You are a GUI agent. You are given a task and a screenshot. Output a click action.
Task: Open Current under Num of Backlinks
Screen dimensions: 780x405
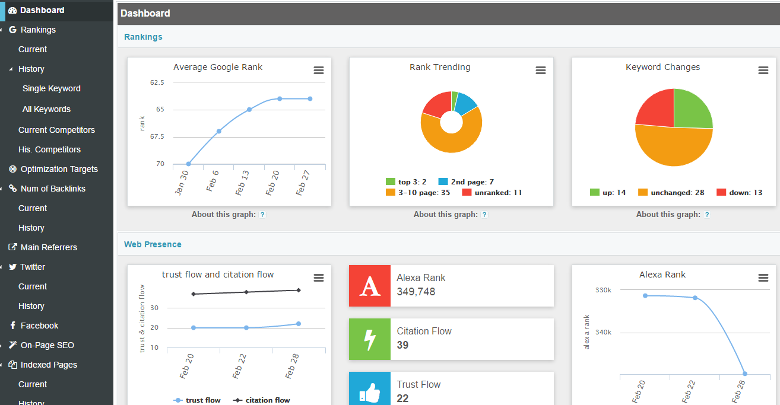32,208
